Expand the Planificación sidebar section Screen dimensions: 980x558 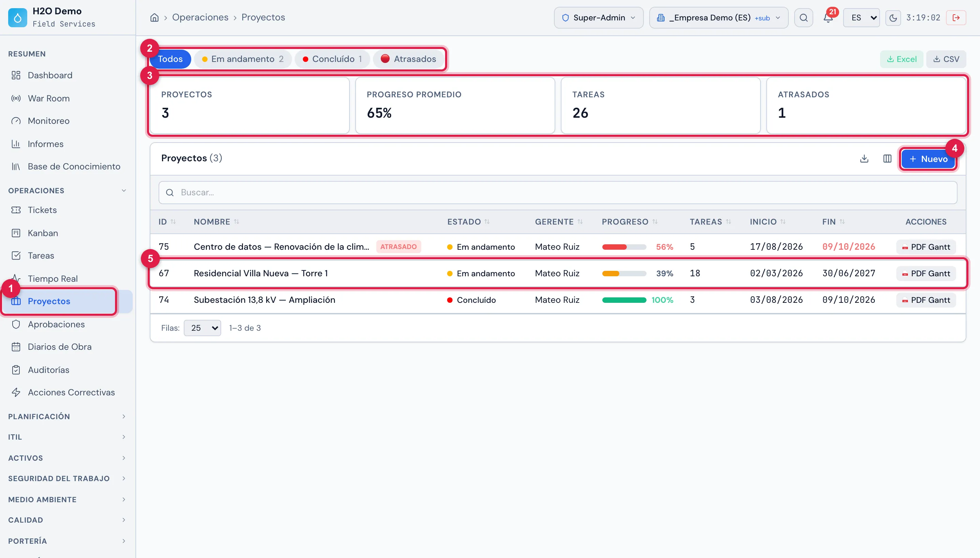(67, 416)
